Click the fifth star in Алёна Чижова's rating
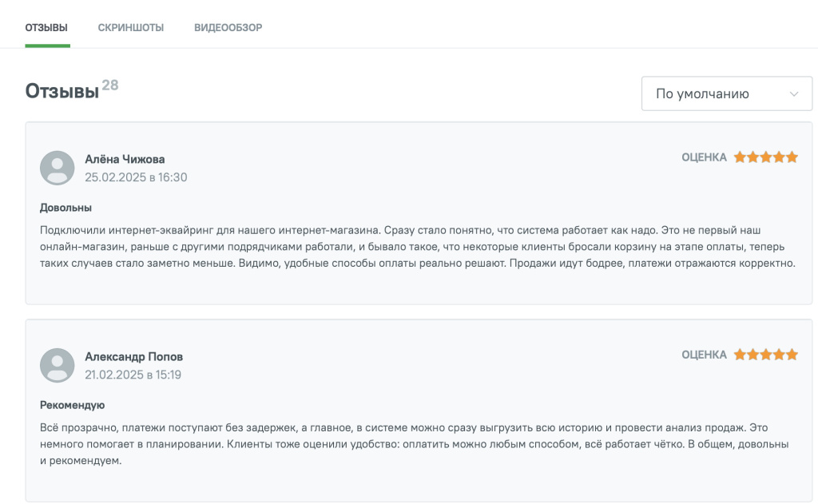The height and width of the screenshot is (504, 818). coord(792,157)
